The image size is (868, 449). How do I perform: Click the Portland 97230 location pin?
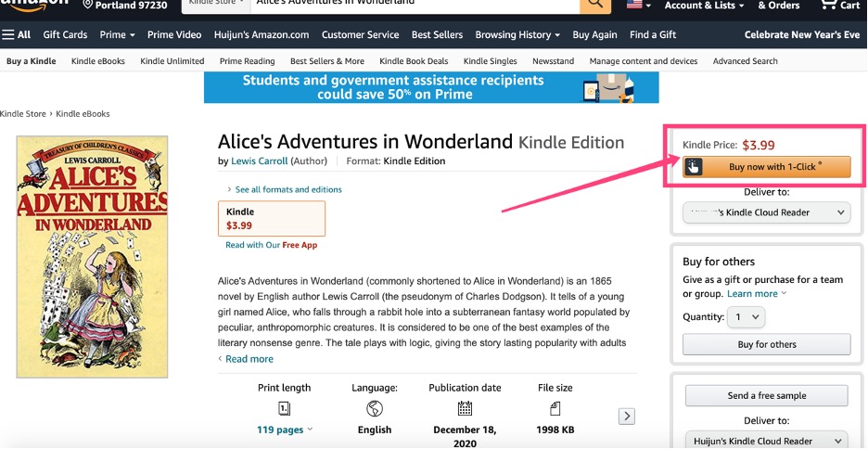click(x=88, y=5)
